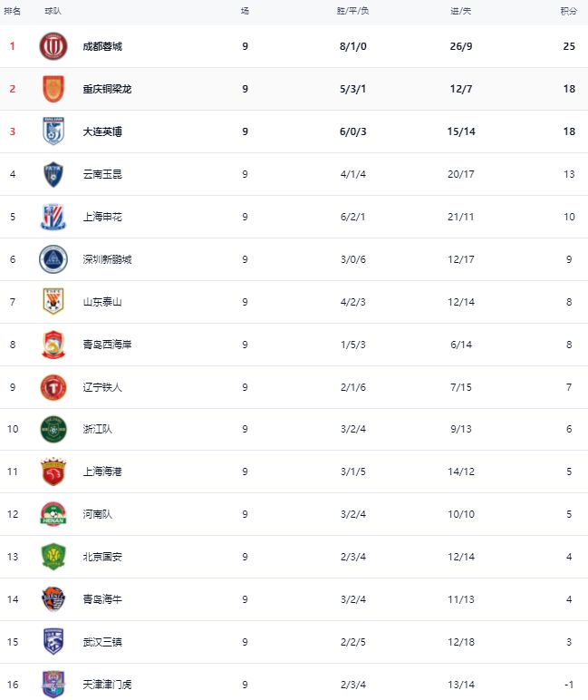The height and width of the screenshot is (700, 588).
Task: Select the 河南队 HENAN logo
Action: click(53, 514)
